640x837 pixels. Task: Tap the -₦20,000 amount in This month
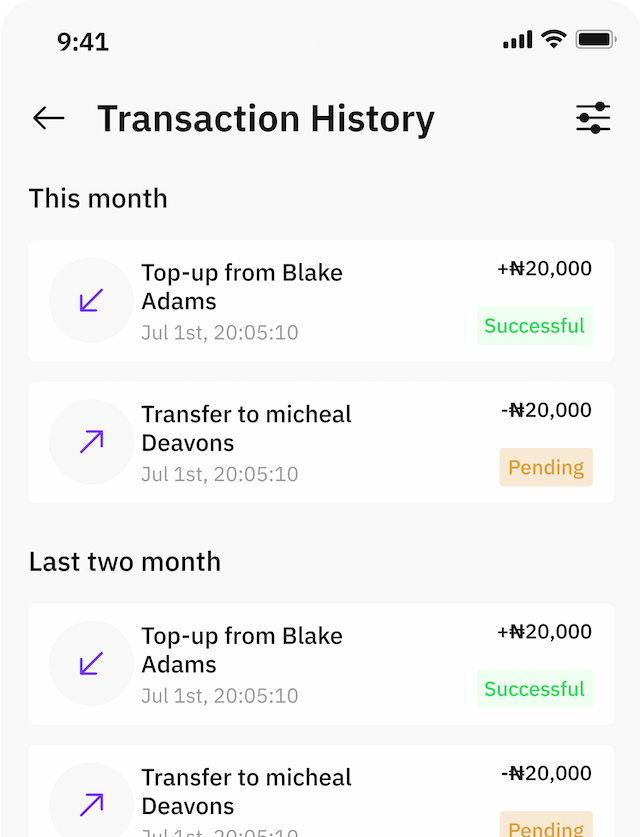click(x=546, y=410)
